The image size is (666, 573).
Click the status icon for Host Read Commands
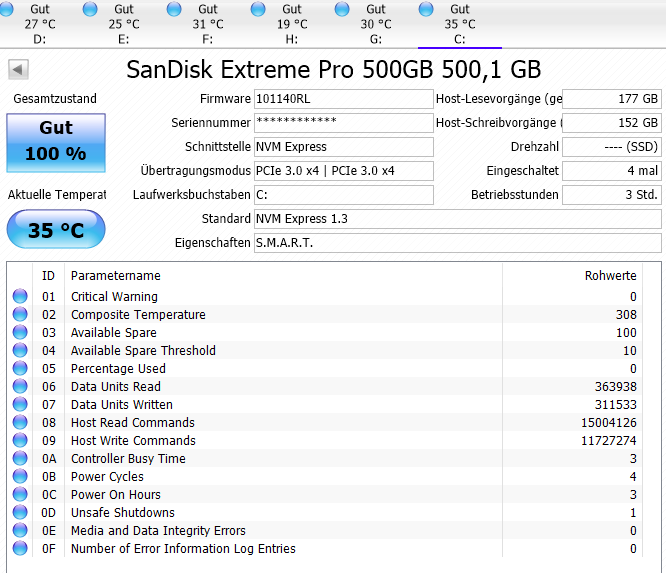pos(20,422)
